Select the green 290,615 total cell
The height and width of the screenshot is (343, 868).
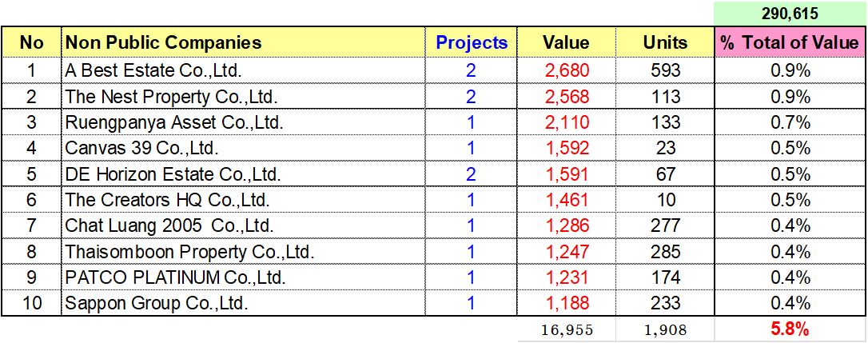point(790,14)
